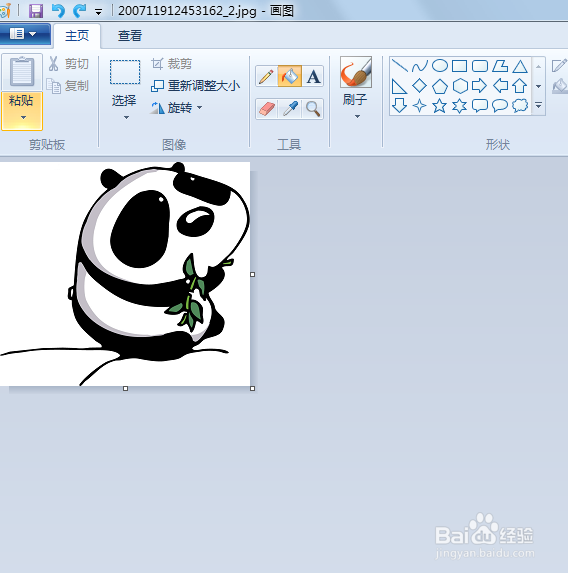Select the Text tool
The height and width of the screenshot is (573, 568).
tap(313, 76)
